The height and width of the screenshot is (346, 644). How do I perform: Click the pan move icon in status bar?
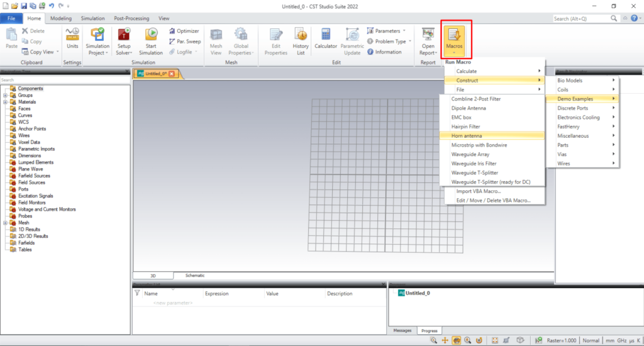445,340
